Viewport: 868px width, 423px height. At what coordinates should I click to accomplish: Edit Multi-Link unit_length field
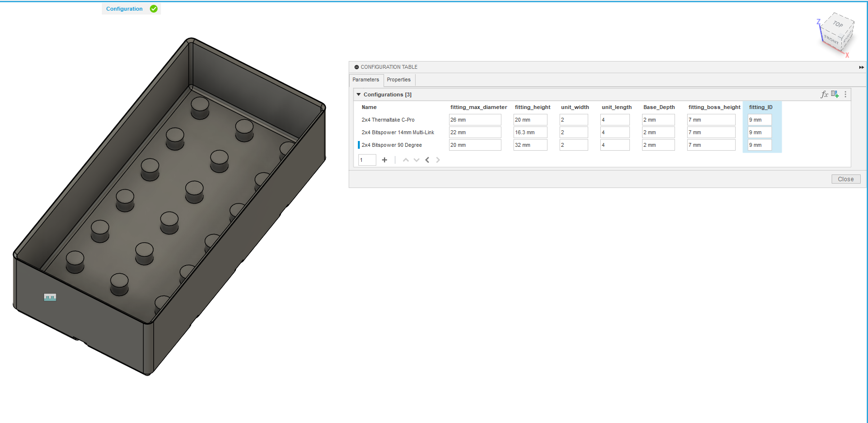click(x=615, y=132)
